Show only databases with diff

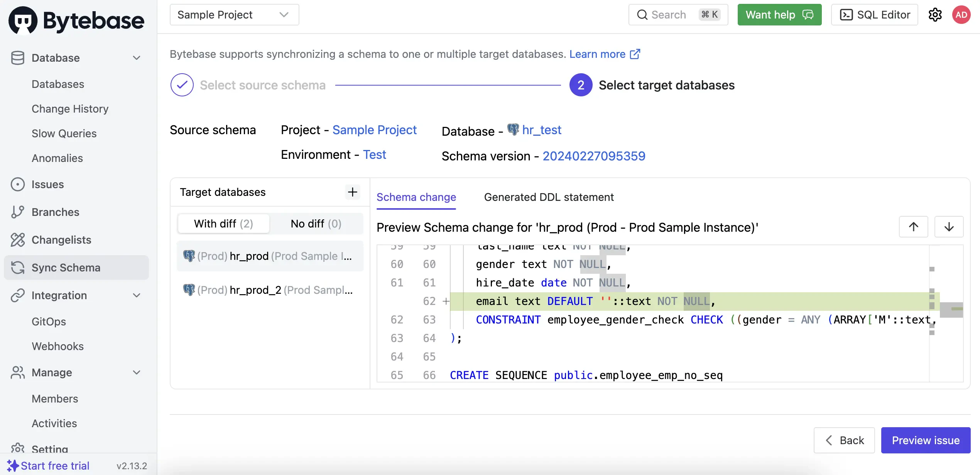click(223, 224)
